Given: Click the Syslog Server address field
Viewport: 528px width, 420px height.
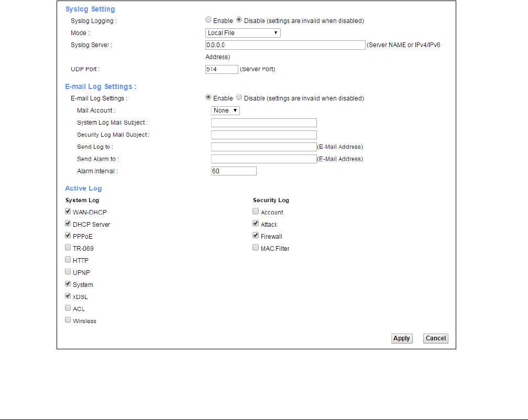Looking at the screenshot, I should (285, 45).
